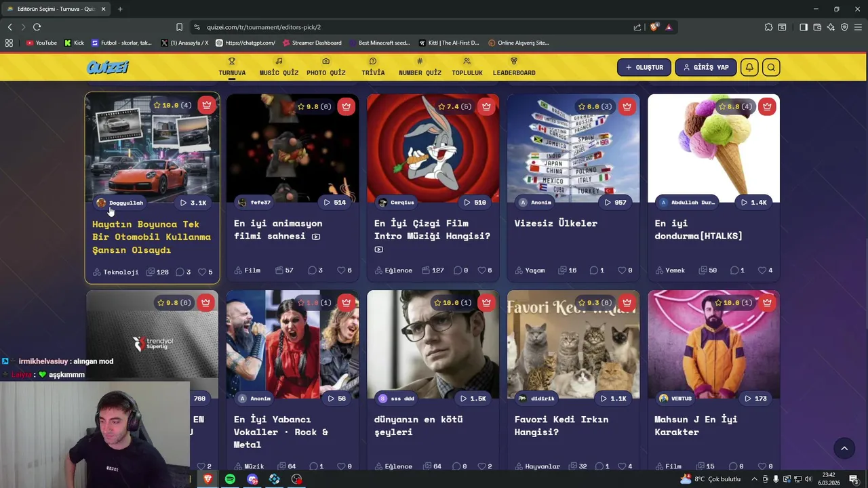Screen dimensions: 868x488
Task: Open the Bugs Bunny thumbnail
Action: (433, 148)
